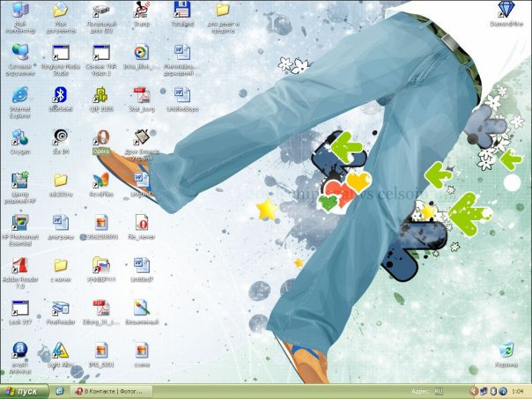The width and height of the screenshot is (532, 399).
Task: Launch avast! Antivirus desktop shortcut
Action: (x=20, y=351)
